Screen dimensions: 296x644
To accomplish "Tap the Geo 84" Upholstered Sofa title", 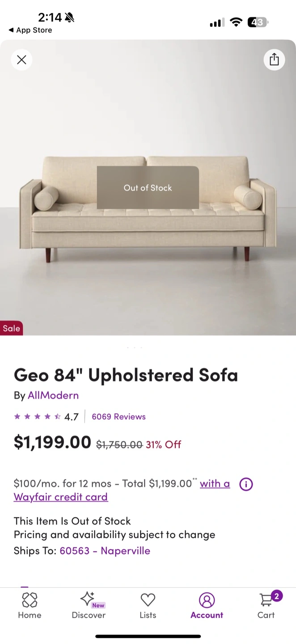I will click(126, 375).
